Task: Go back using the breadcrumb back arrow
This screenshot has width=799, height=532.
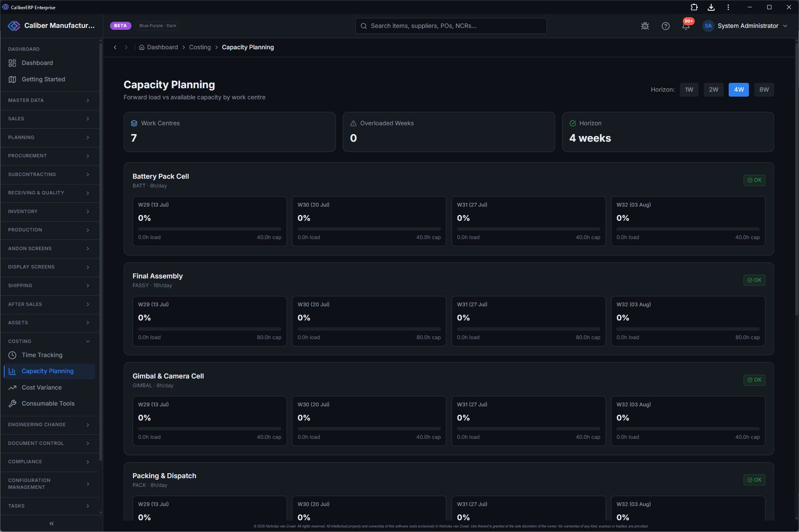Action: (x=115, y=47)
